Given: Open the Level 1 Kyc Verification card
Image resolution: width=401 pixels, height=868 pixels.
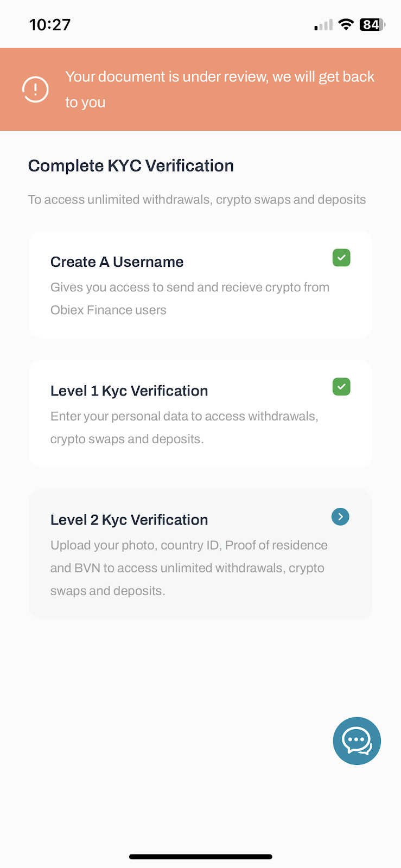Looking at the screenshot, I should pos(200,414).
